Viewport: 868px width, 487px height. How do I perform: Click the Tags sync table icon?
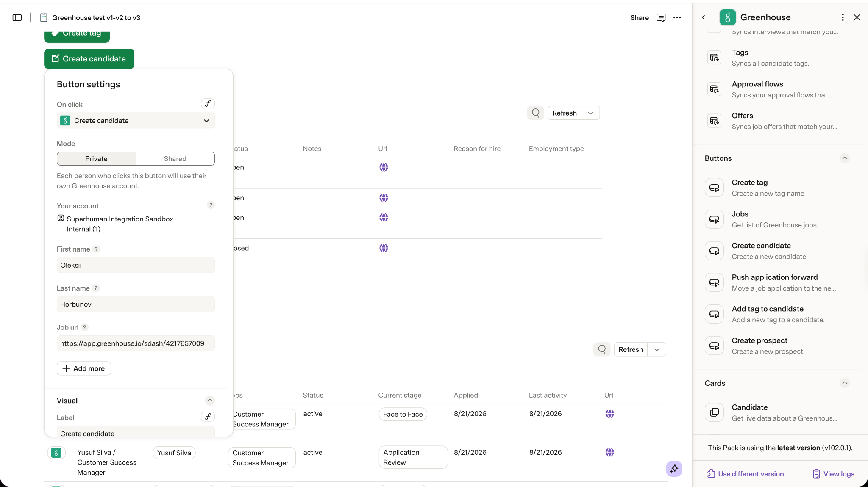point(715,58)
